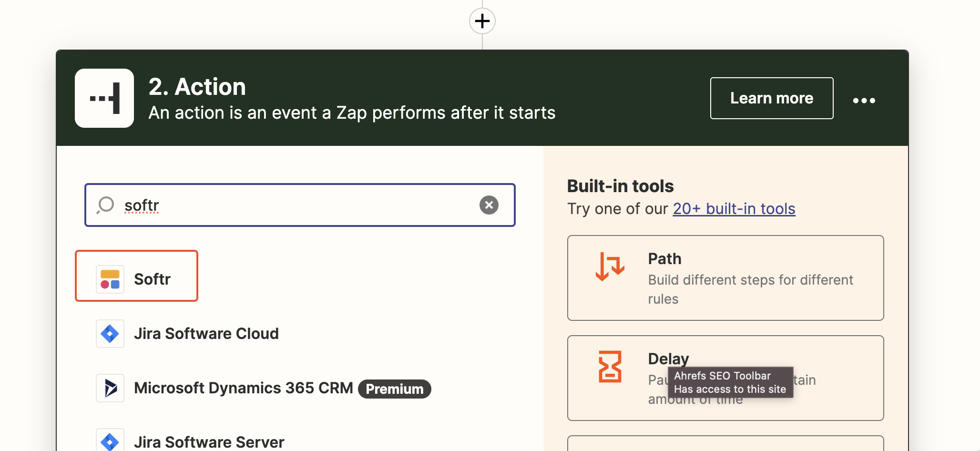The image size is (980, 451).
Task: Click the Built-in tools heading
Action: tap(620, 186)
